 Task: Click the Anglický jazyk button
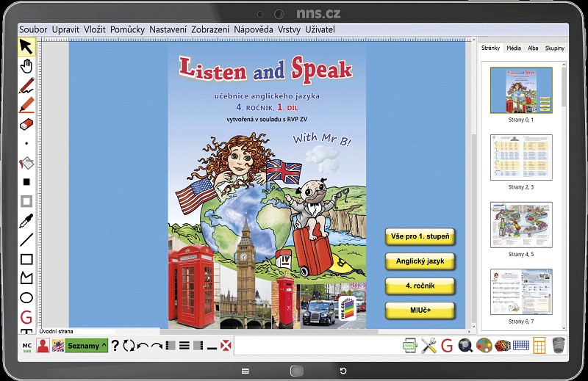tap(420, 261)
